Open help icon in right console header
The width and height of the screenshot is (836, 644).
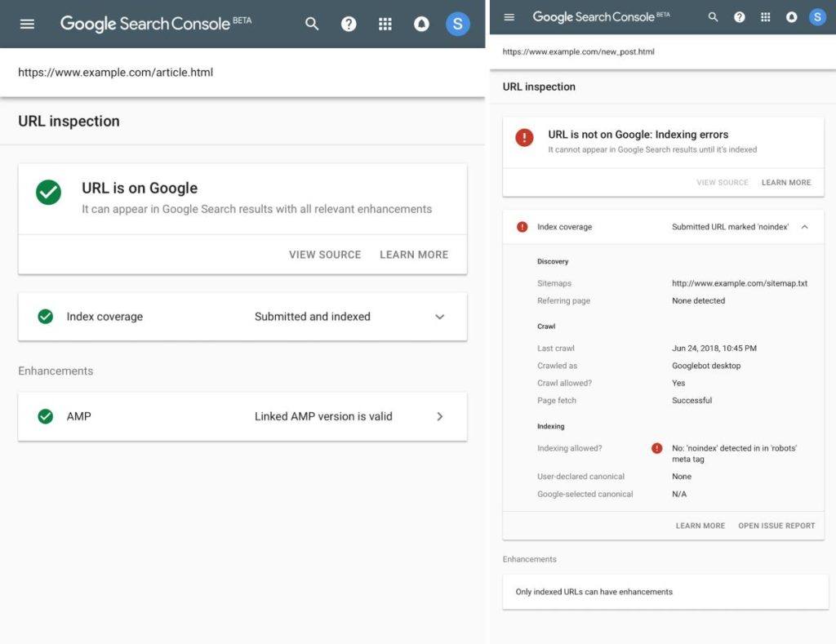click(739, 17)
